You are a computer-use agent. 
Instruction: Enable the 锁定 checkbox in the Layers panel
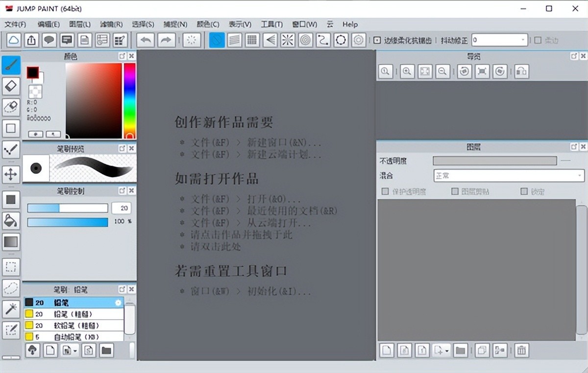524,191
